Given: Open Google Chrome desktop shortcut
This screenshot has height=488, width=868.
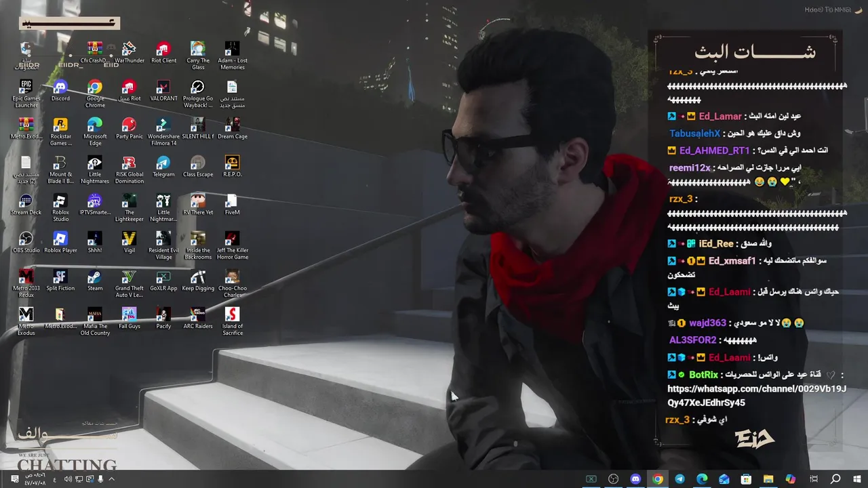Looking at the screenshot, I should coord(95,94).
